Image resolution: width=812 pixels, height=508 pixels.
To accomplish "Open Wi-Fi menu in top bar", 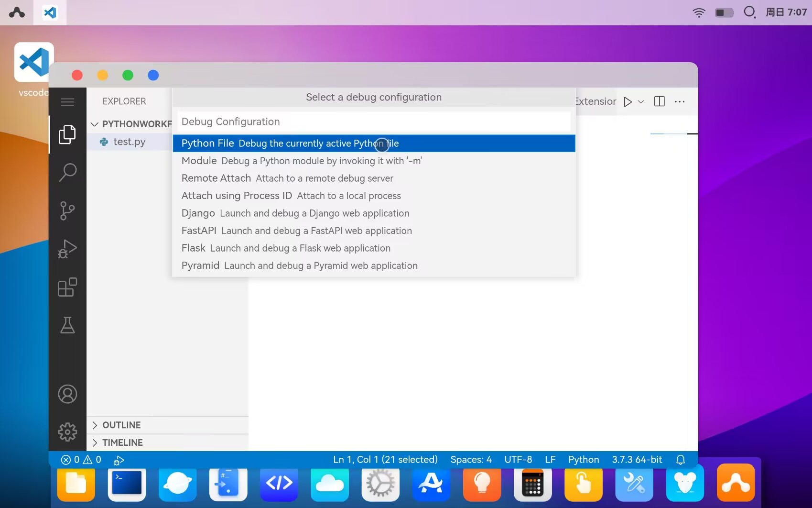I will (699, 12).
